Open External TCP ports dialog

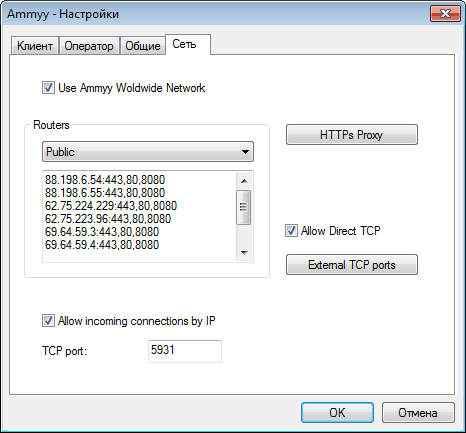[x=352, y=265]
